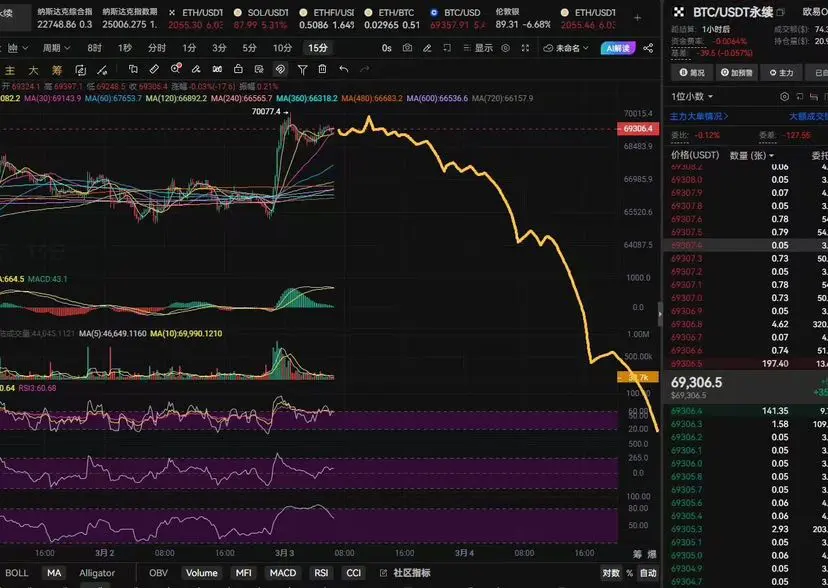Click the redo arrow icon
Screen dimensions: 828x588
pyautogui.click(x=364, y=69)
